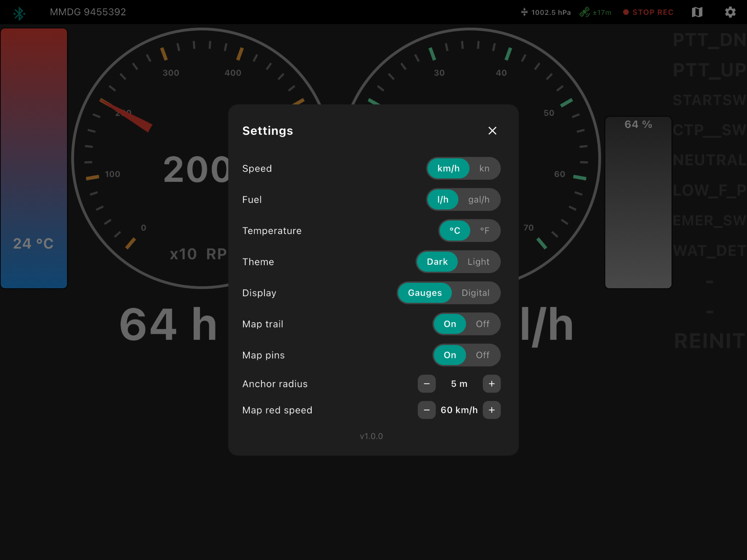Increase Anchor radius with plus button
The image size is (747, 560).
point(491,384)
